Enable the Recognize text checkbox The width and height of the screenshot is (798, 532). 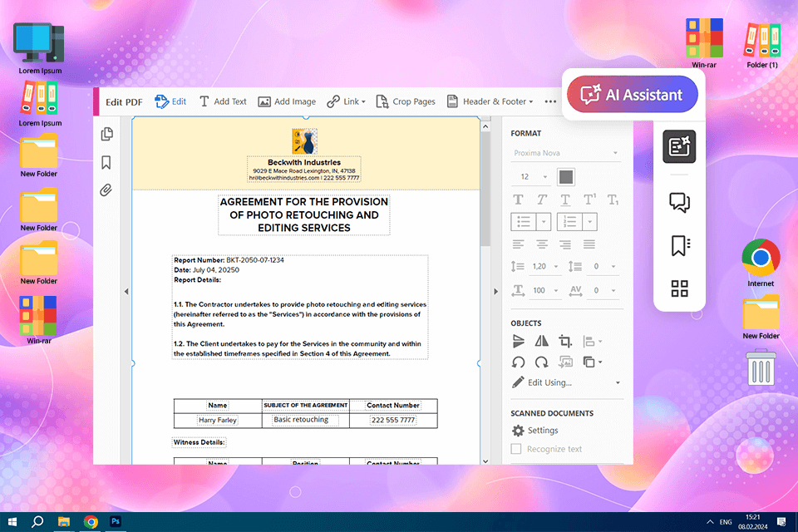coord(516,449)
